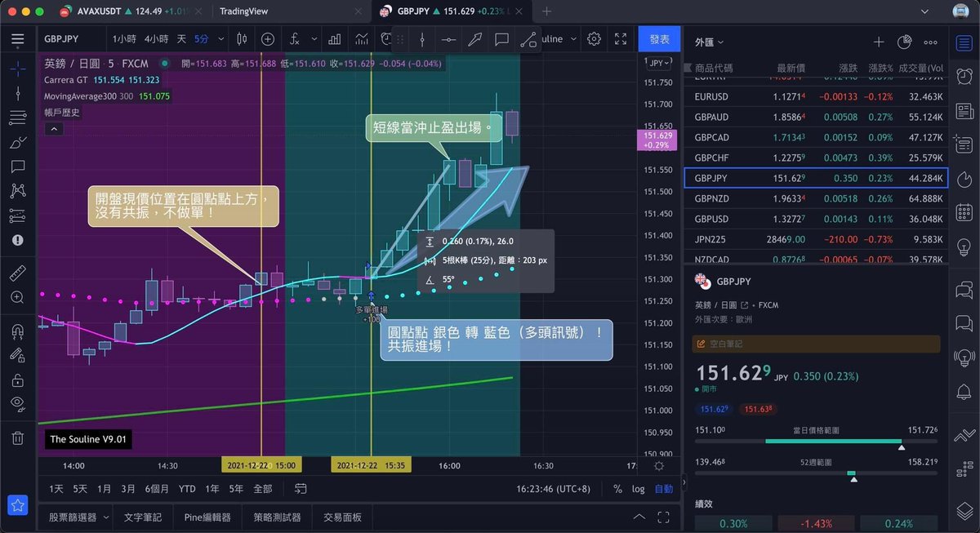Toggle lock all drawing tools

[x=18, y=380]
